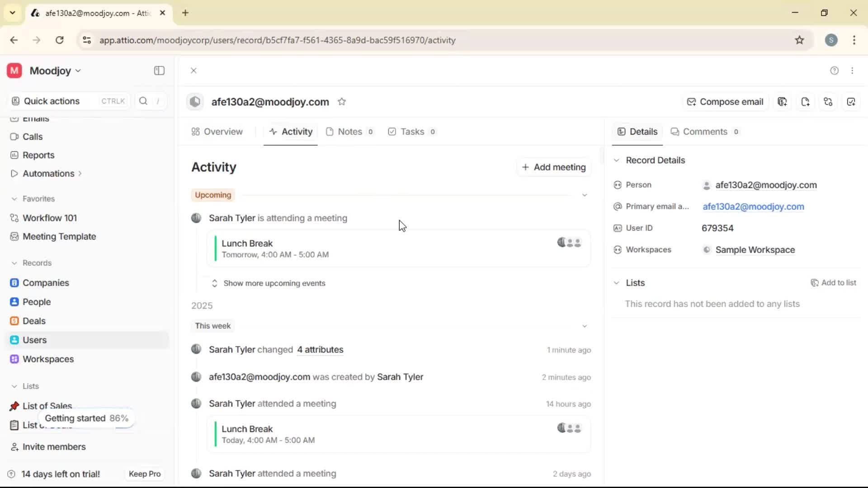
Task: Open the search icon in the sidebar
Action: coord(143,101)
